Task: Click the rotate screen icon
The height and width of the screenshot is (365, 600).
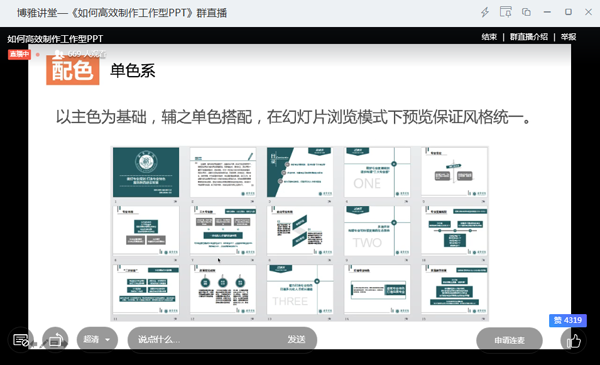Action: coord(55,340)
